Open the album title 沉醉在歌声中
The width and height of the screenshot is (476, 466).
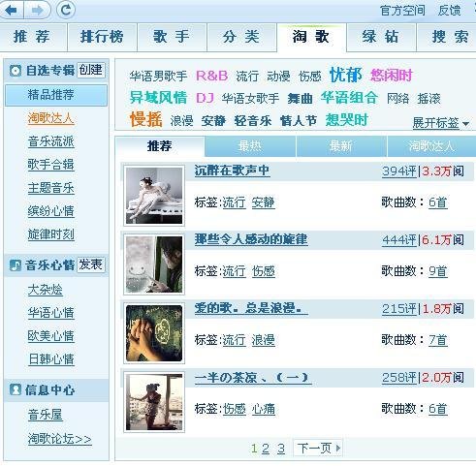pos(232,171)
